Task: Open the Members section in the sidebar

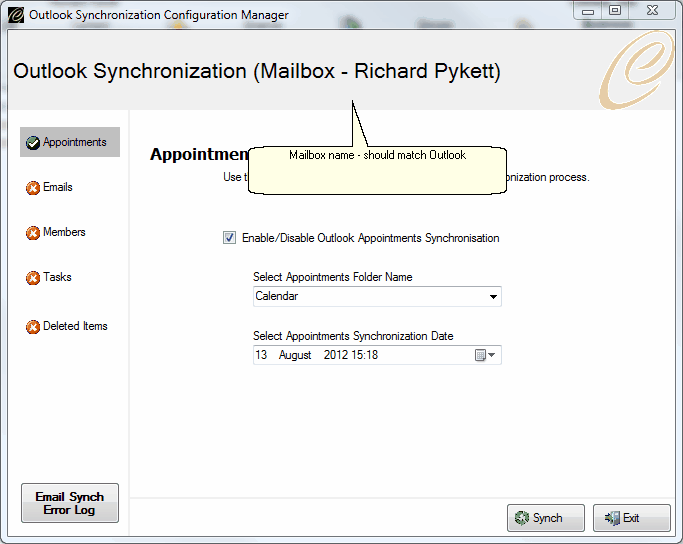Action: pos(56,232)
